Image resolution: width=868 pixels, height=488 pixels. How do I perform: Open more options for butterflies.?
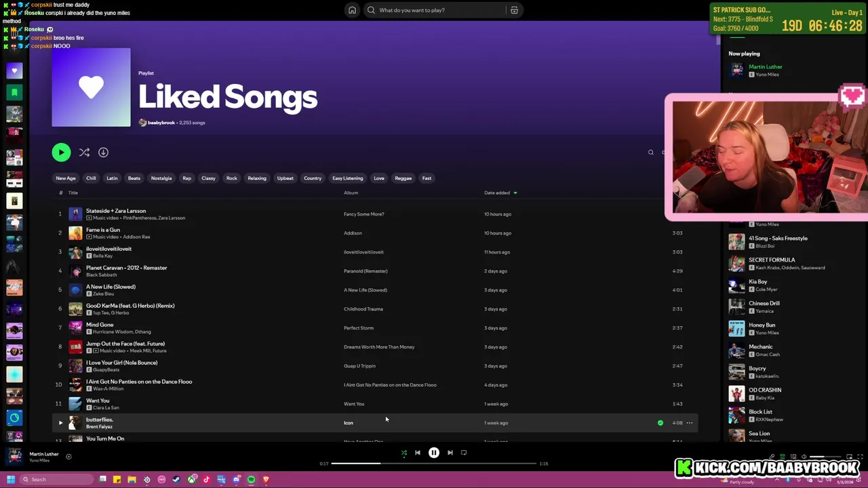(x=690, y=423)
